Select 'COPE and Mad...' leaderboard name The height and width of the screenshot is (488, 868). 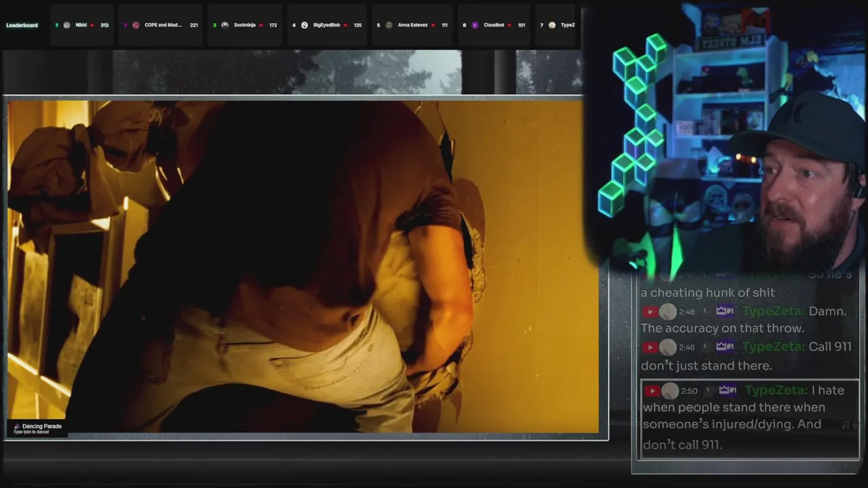pos(163,25)
